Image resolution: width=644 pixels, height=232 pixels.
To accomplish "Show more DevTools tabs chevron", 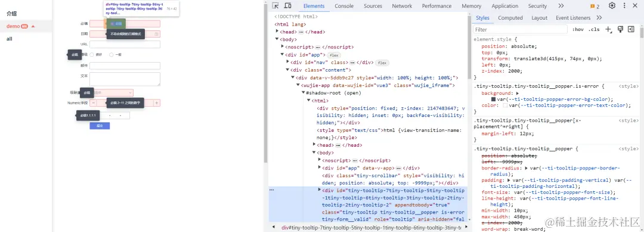I will point(561,6).
